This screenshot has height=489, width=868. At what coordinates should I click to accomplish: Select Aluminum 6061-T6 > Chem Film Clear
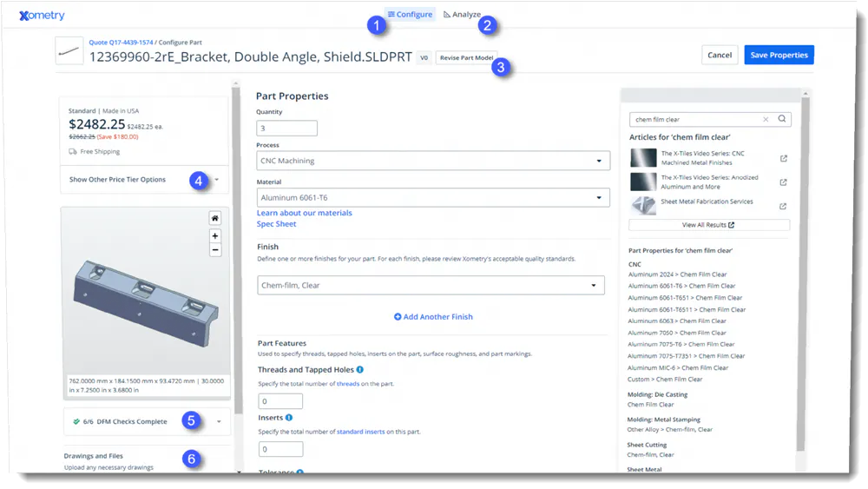coord(681,286)
